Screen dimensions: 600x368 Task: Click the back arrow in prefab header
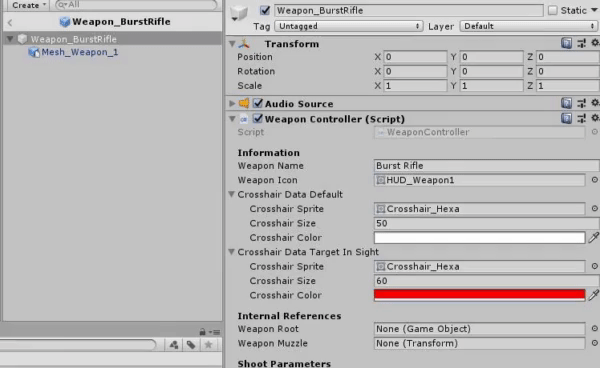(10, 23)
